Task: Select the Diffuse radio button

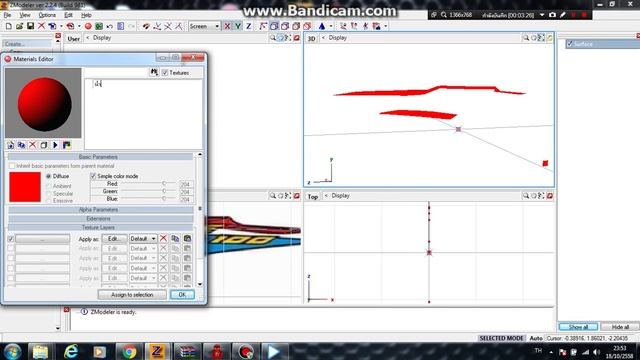Action: click(49, 176)
